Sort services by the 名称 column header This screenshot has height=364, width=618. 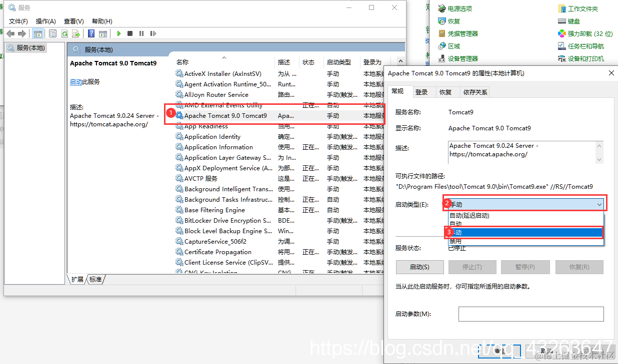tap(225, 62)
